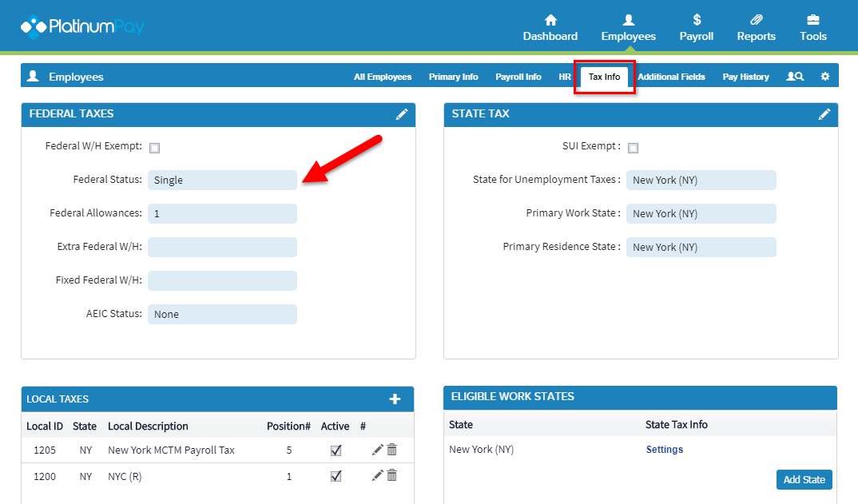Click Position# value 5
The width and height of the screenshot is (858, 504).
click(289, 450)
